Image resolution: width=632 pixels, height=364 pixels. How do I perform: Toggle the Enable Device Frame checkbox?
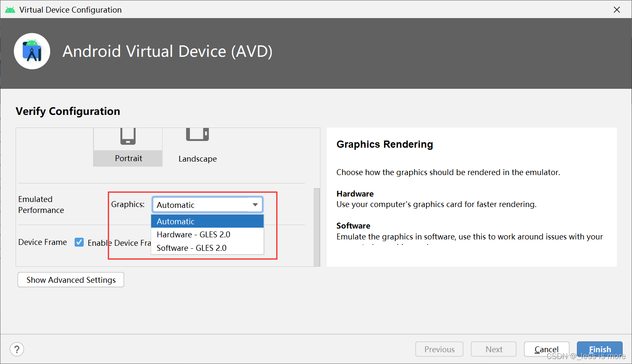[79, 242]
